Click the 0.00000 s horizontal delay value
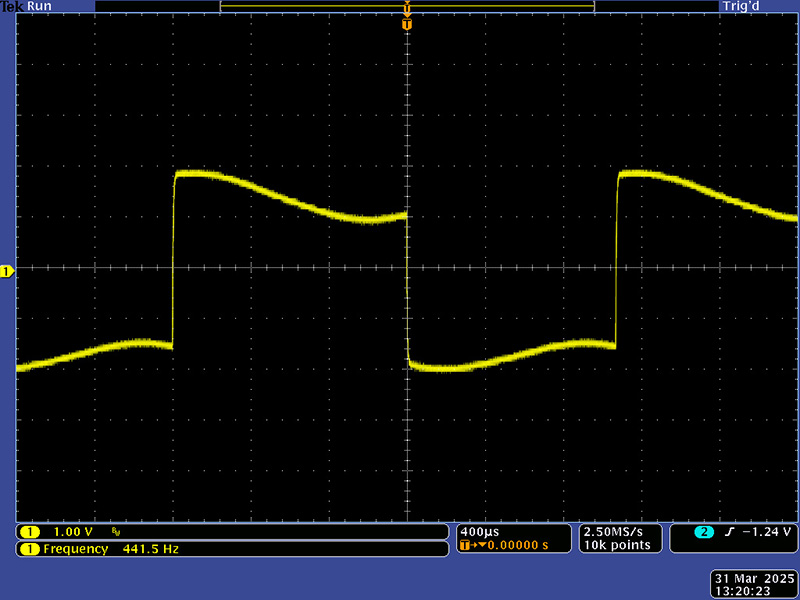Image resolution: width=800 pixels, height=600 pixels. (x=516, y=545)
